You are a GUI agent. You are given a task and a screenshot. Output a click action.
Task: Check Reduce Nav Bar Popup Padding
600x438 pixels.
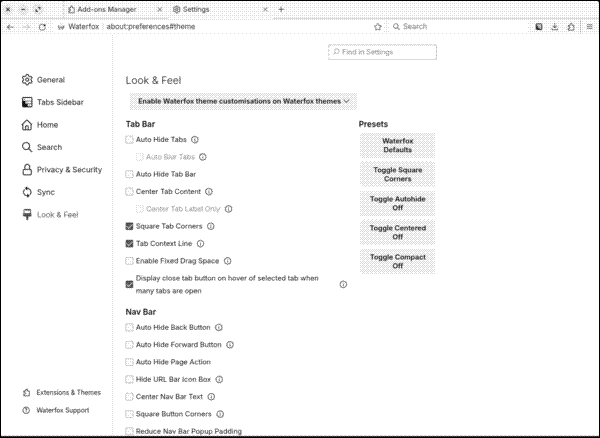(x=129, y=431)
